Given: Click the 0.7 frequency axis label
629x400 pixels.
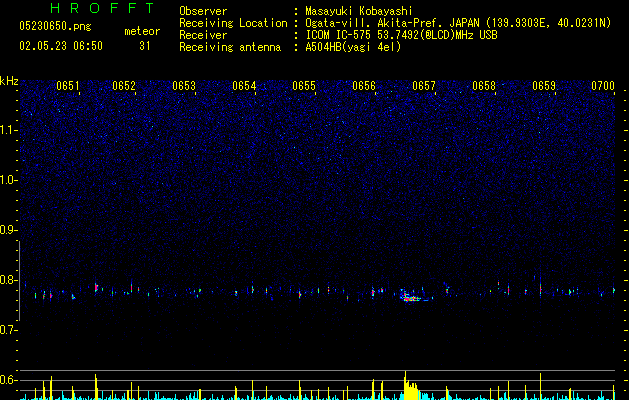Looking at the screenshot, I should 8,330.
